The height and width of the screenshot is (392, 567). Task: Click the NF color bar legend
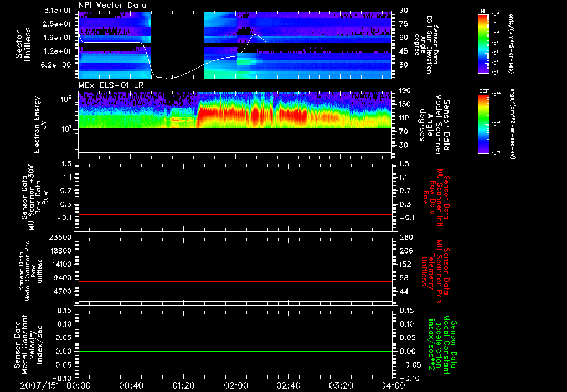point(484,43)
